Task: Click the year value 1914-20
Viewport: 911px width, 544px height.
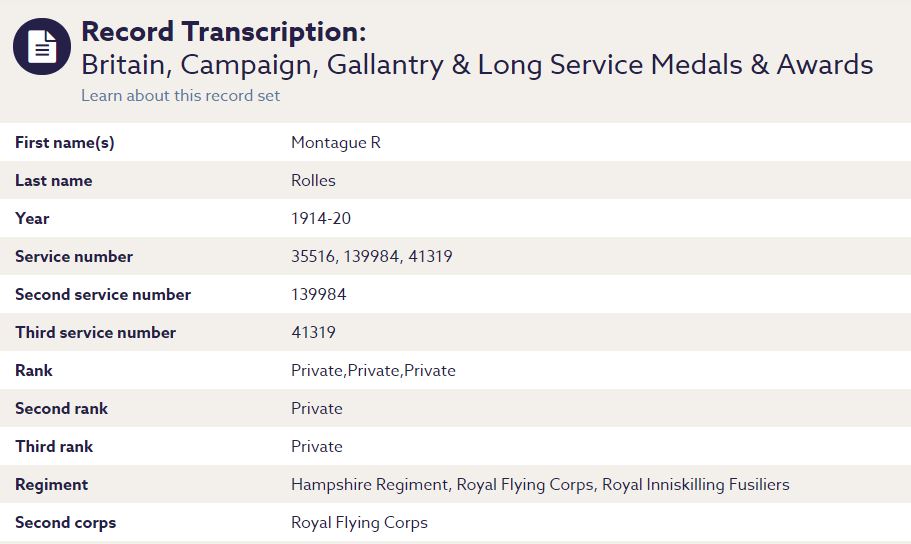Action: click(321, 219)
